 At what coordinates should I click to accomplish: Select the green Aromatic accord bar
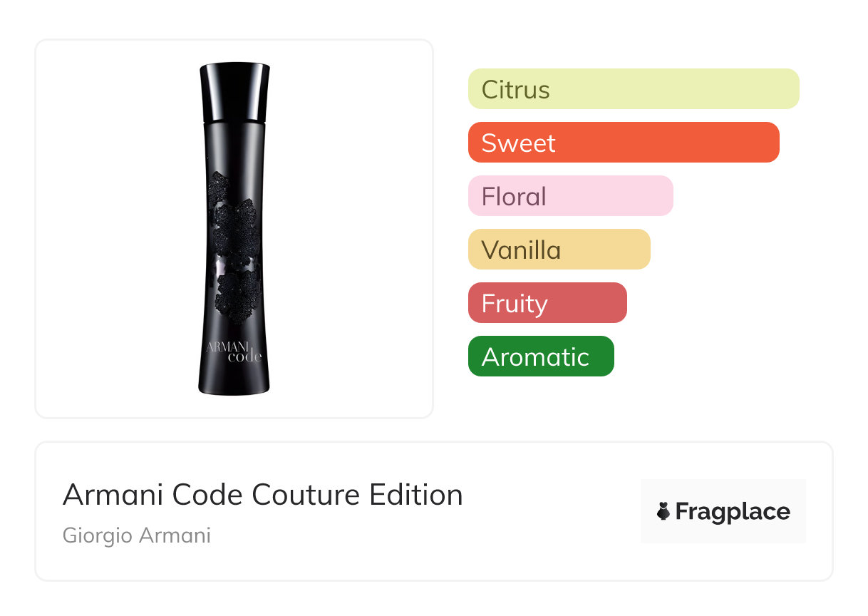(540, 356)
